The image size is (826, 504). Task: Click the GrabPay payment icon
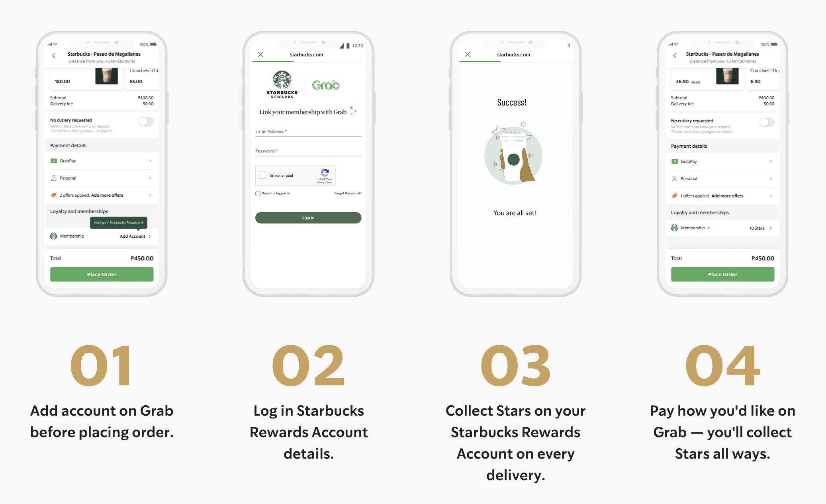pos(54,161)
